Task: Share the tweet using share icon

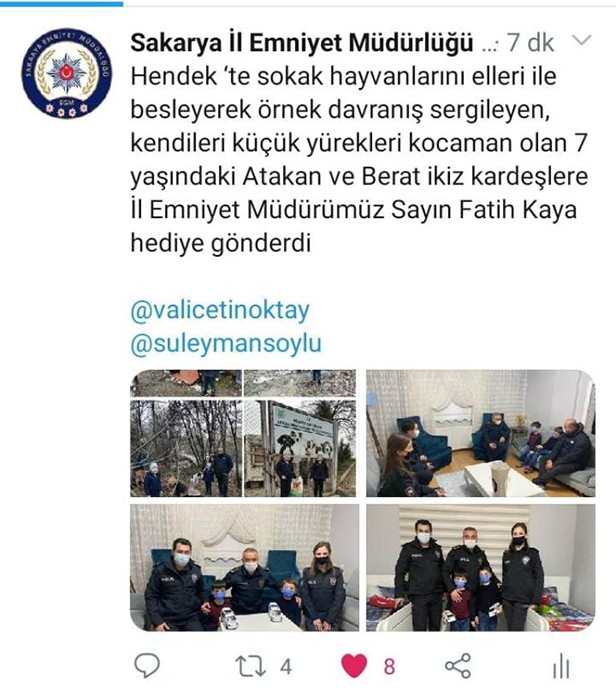Action: click(458, 666)
